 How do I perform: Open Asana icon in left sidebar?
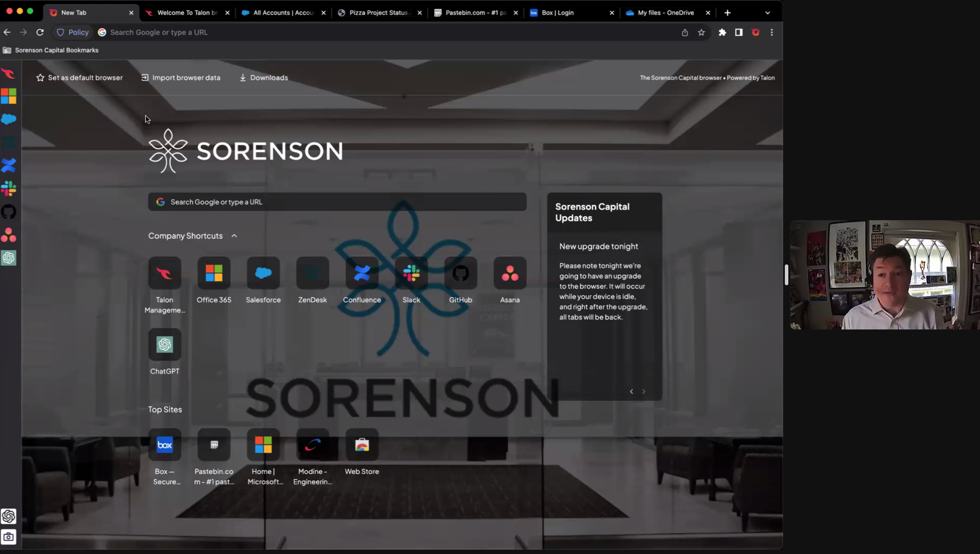[x=8, y=235]
